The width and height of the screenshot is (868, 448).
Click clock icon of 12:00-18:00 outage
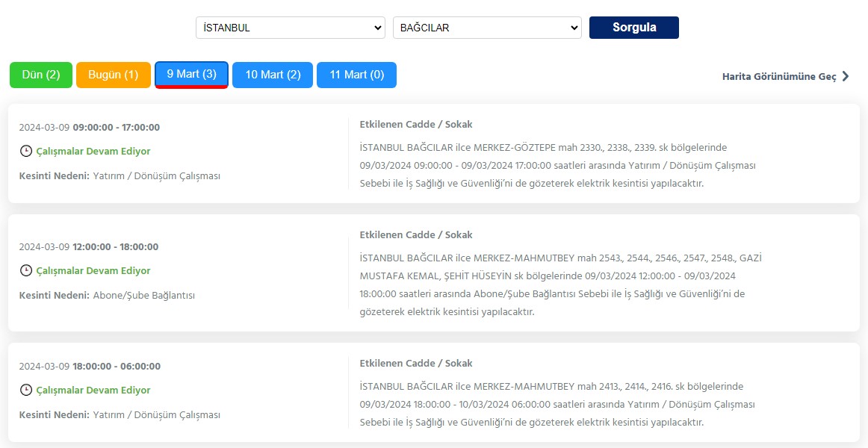[x=26, y=270]
